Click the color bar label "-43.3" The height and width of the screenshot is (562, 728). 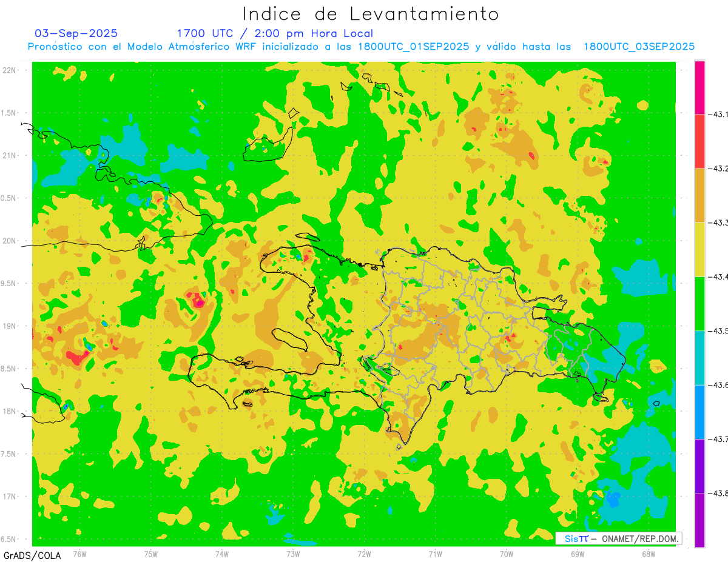718,222
